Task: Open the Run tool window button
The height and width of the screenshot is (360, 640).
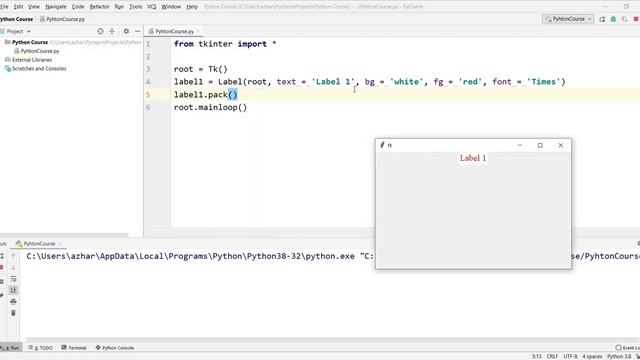Action: click(x=10, y=348)
